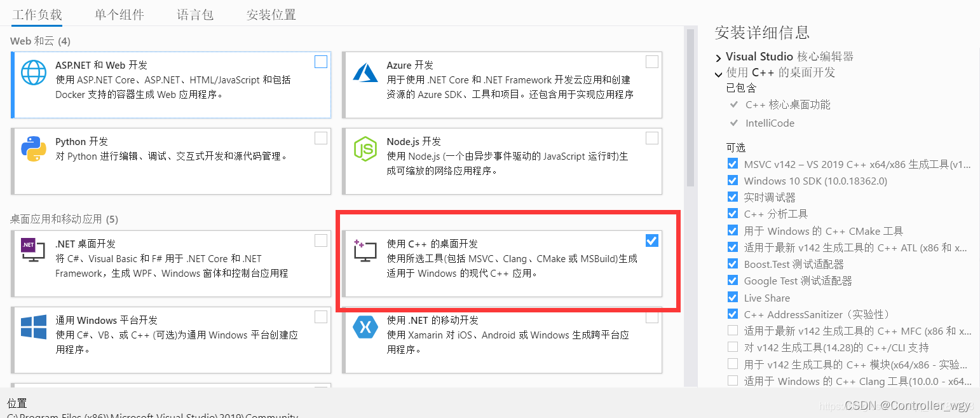Image resolution: width=980 pixels, height=418 pixels.
Task: Click the Web 和云 (4) section heading
Action: click(x=40, y=41)
